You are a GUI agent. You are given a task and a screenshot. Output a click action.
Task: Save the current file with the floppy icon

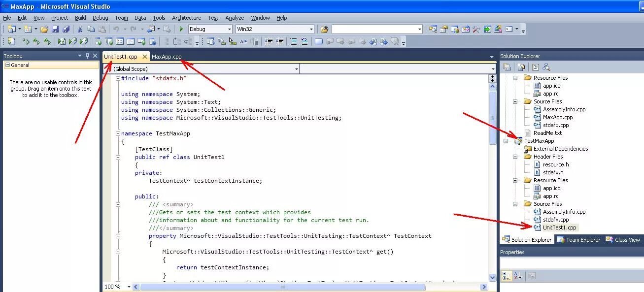coord(55,29)
